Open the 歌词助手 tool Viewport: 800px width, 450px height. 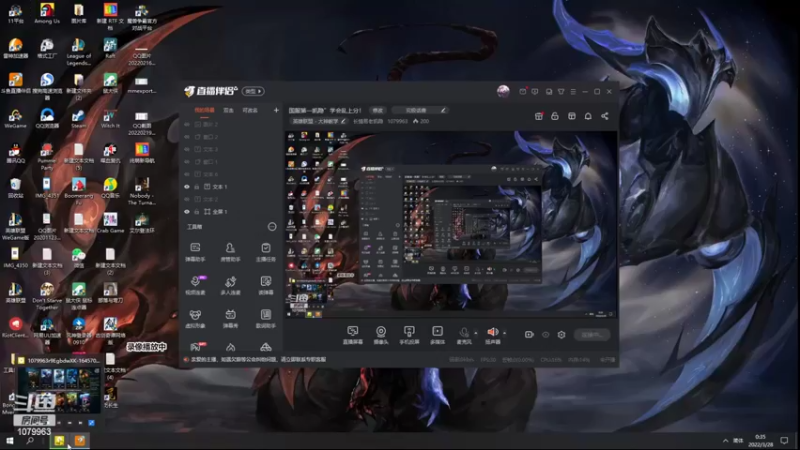265,318
